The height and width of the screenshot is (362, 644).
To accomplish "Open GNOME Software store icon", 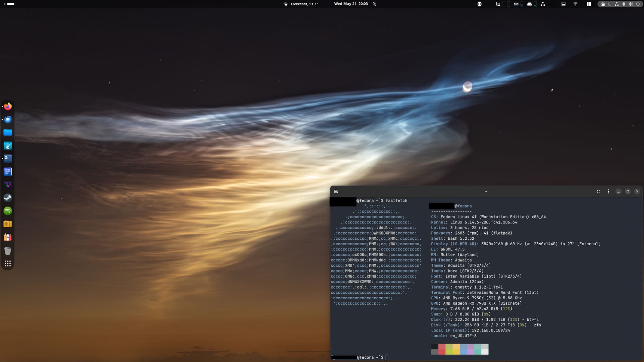I will point(8,145).
